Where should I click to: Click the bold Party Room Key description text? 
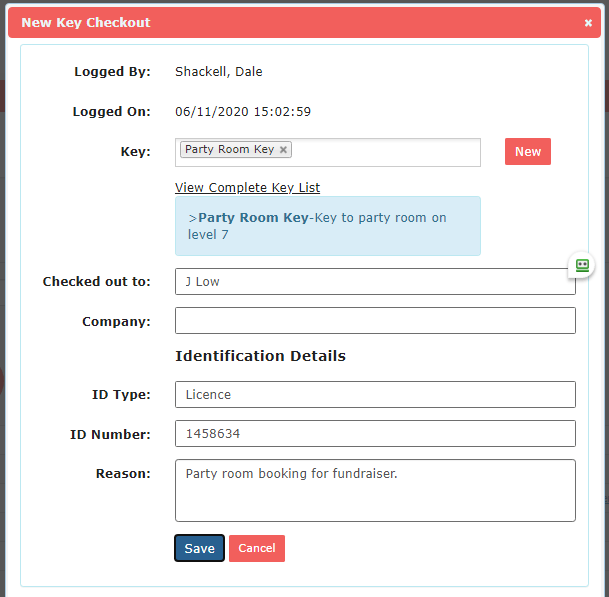(x=253, y=217)
